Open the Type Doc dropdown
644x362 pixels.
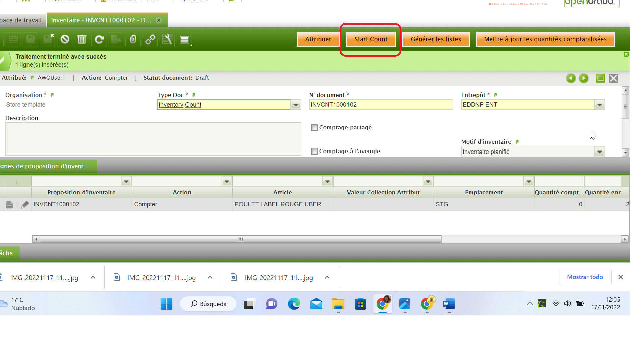[x=296, y=105]
